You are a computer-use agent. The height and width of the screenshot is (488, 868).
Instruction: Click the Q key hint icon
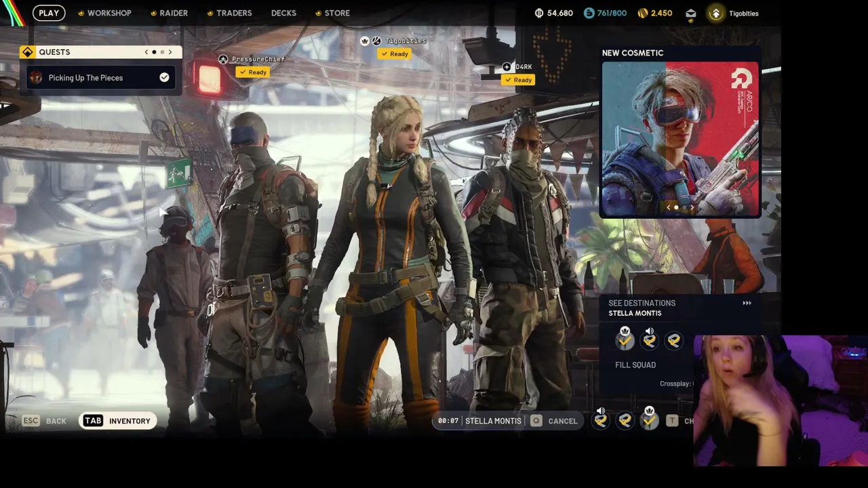tap(536, 421)
